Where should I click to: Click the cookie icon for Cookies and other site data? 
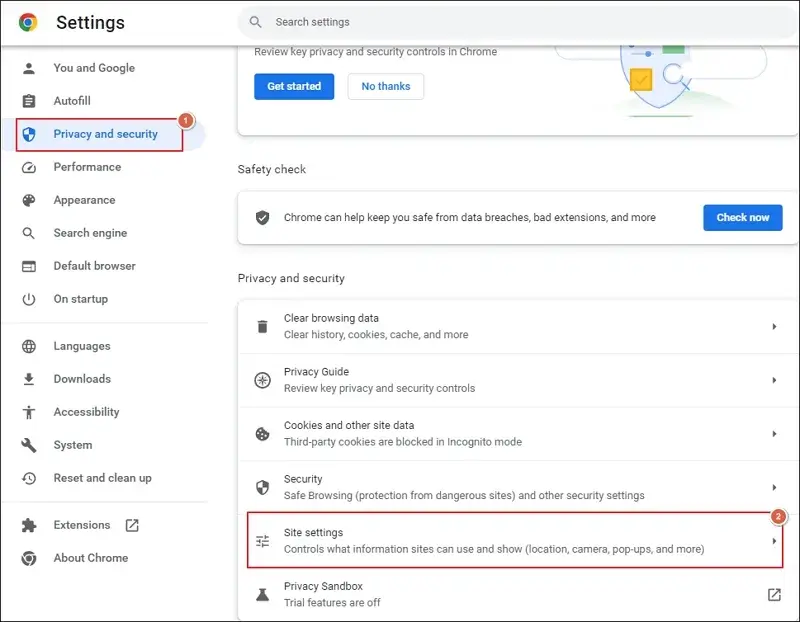pos(262,434)
